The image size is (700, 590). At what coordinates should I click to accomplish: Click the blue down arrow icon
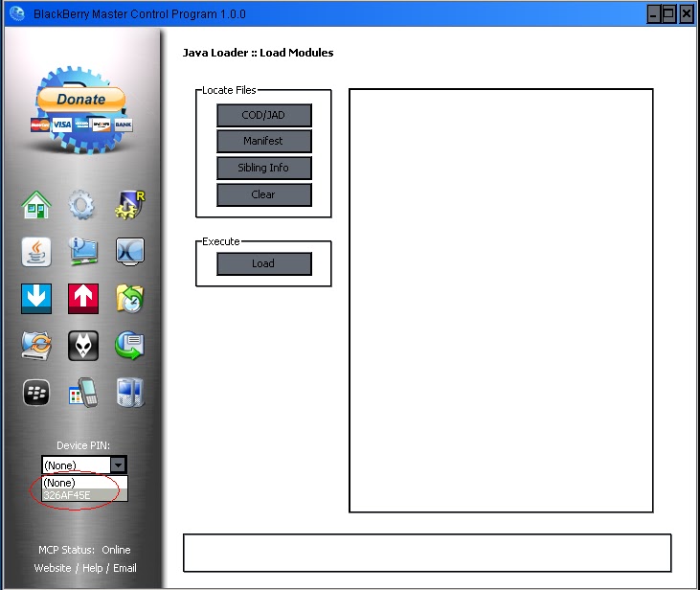click(36, 298)
